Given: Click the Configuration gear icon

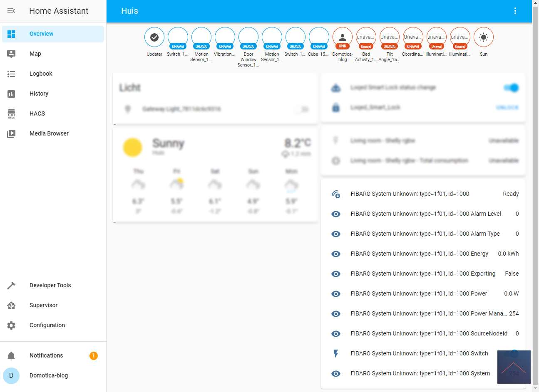Looking at the screenshot, I should click(x=11, y=325).
